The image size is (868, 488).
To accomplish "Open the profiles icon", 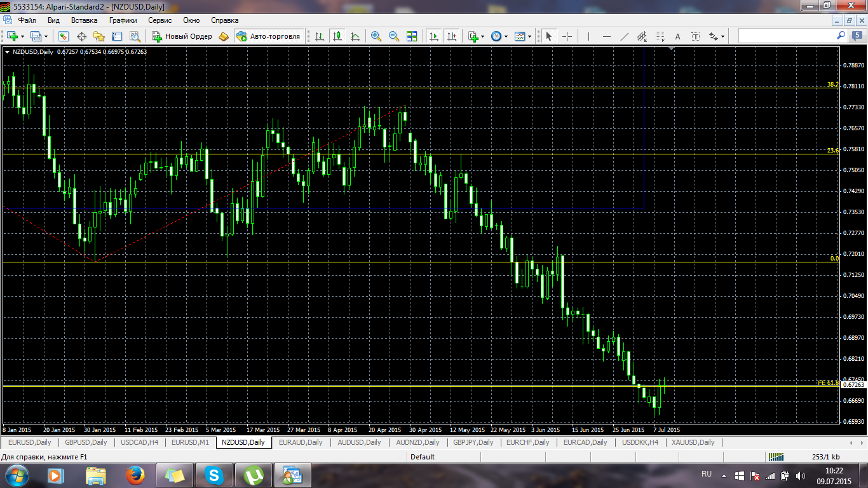I will coord(36,36).
